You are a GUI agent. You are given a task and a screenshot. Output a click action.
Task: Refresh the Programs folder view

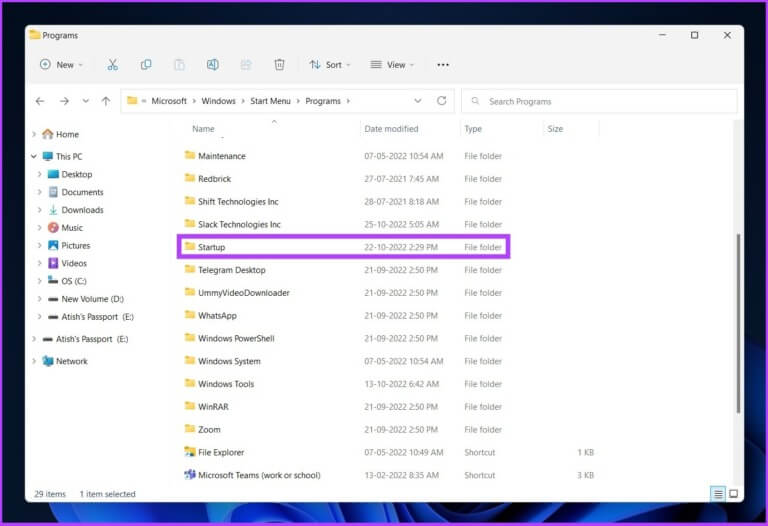point(441,101)
